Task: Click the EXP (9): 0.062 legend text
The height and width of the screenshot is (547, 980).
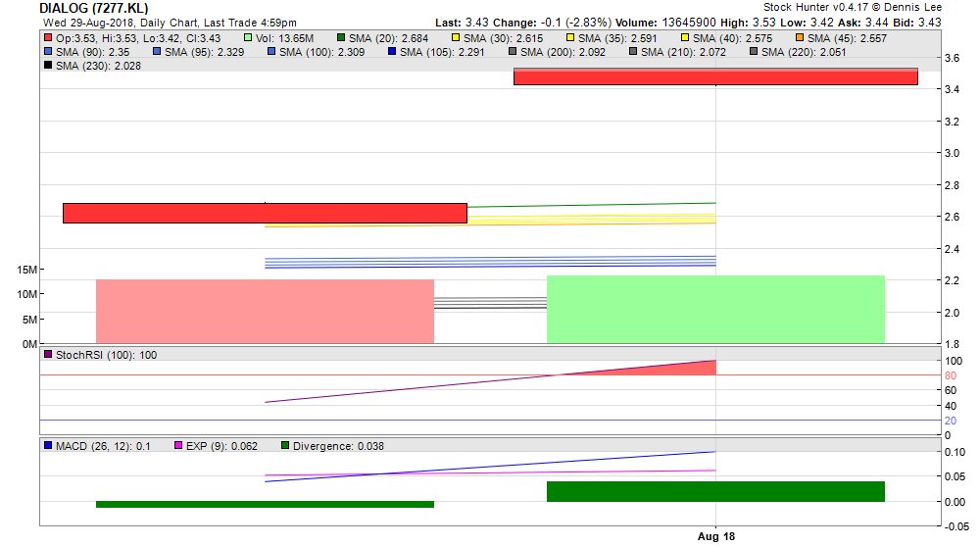Action: click(x=221, y=446)
